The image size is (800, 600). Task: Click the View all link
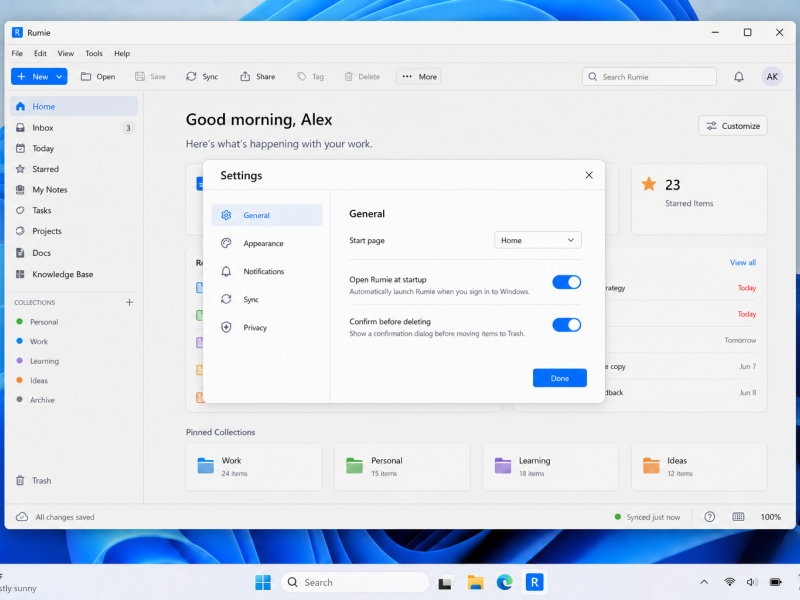click(x=742, y=262)
